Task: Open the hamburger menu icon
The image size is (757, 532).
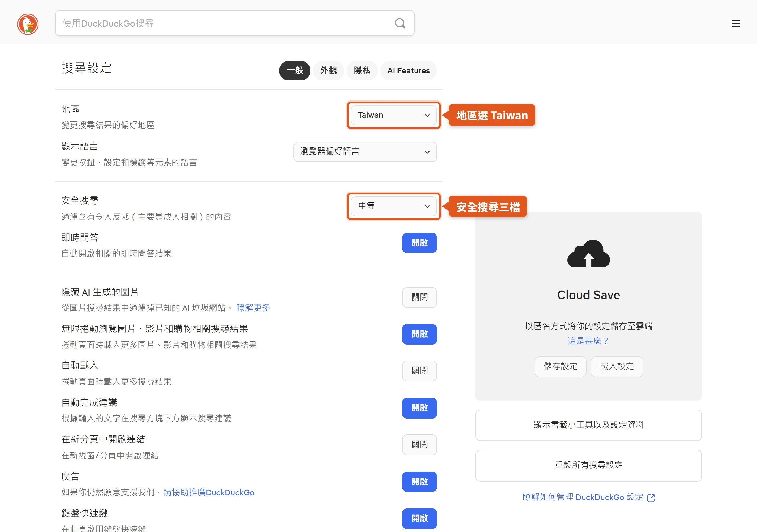Action: 736,23
